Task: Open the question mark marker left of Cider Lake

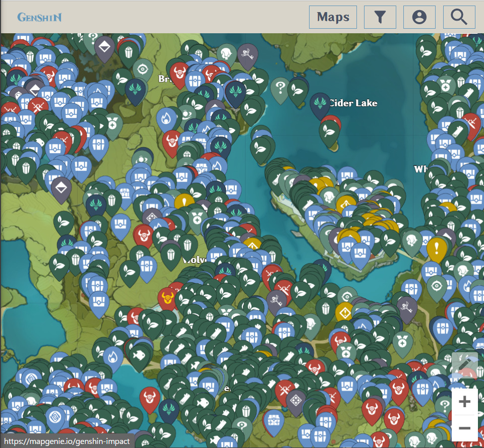Action: tap(280, 89)
